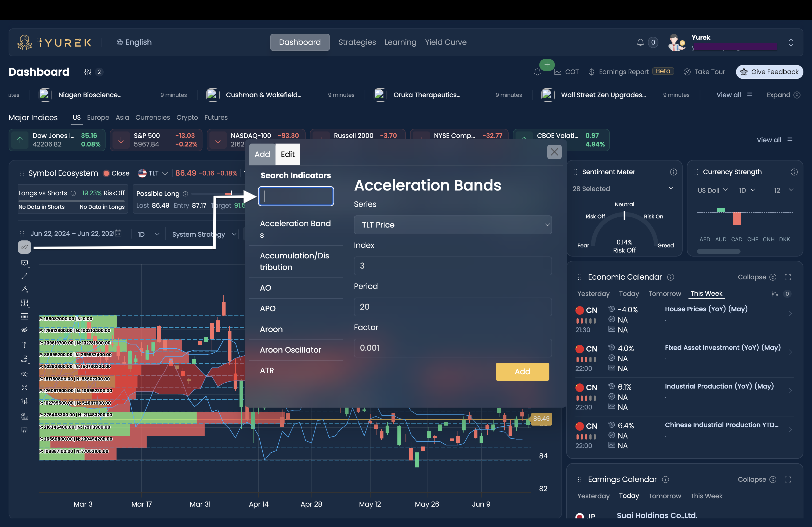
Task: Open the 1D timeframe dropdown
Action: (148, 234)
